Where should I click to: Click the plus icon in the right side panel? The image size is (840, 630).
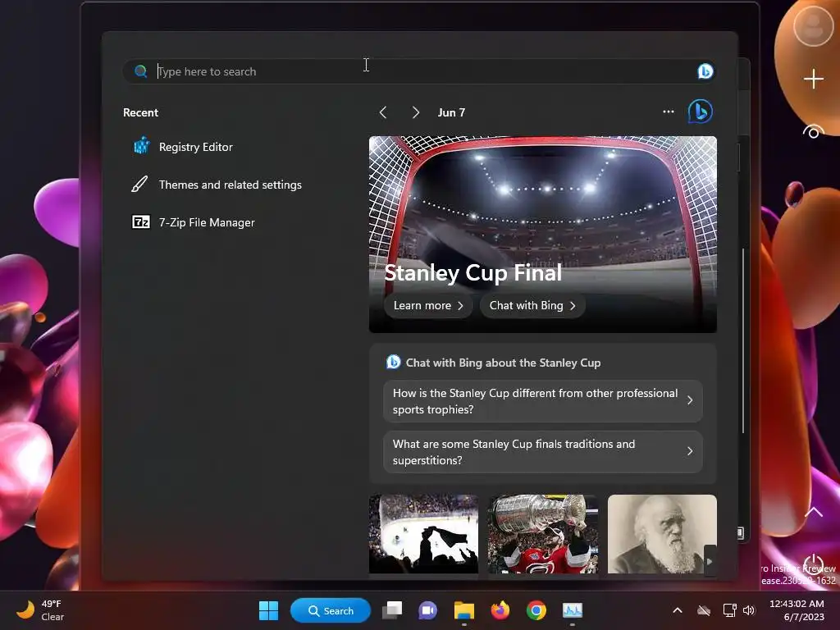click(813, 79)
